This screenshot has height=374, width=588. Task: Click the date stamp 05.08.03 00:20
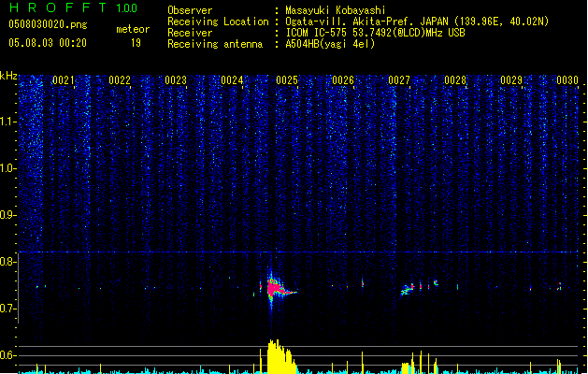(48, 43)
